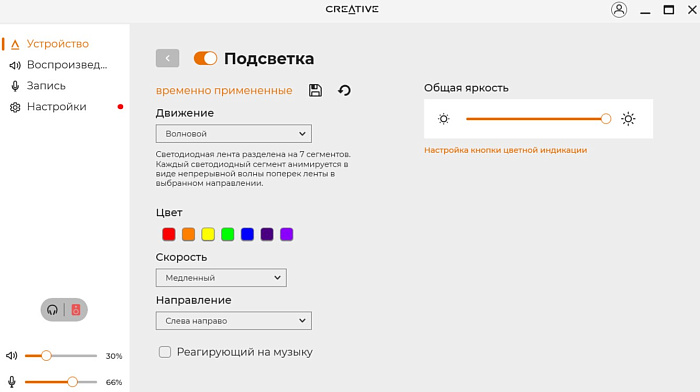Open the user account profile icon
This screenshot has height=392, width=700.
619,10
